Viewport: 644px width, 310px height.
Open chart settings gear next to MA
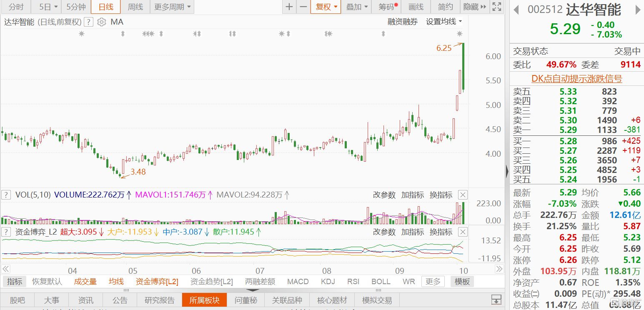click(102, 22)
